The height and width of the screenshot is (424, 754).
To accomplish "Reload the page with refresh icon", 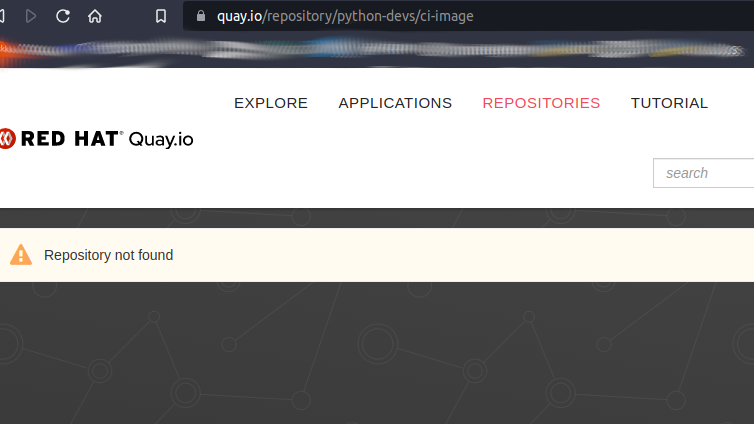I will click(x=63, y=16).
